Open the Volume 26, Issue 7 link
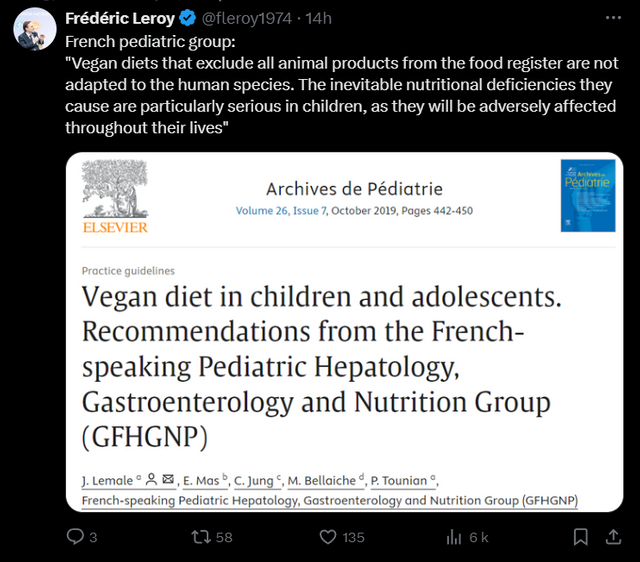 click(x=281, y=211)
